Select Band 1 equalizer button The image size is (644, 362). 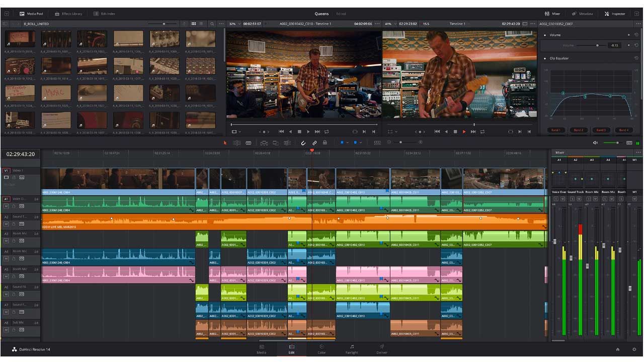pos(555,130)
